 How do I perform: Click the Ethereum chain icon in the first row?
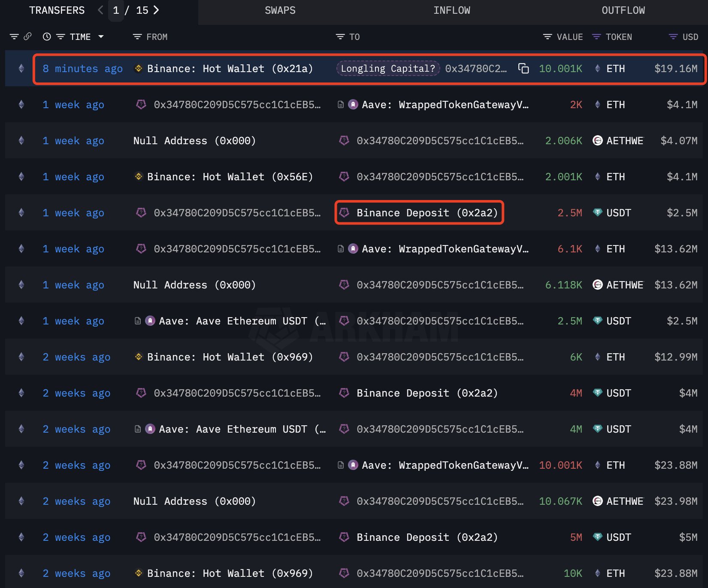click(x=21, y=68)
